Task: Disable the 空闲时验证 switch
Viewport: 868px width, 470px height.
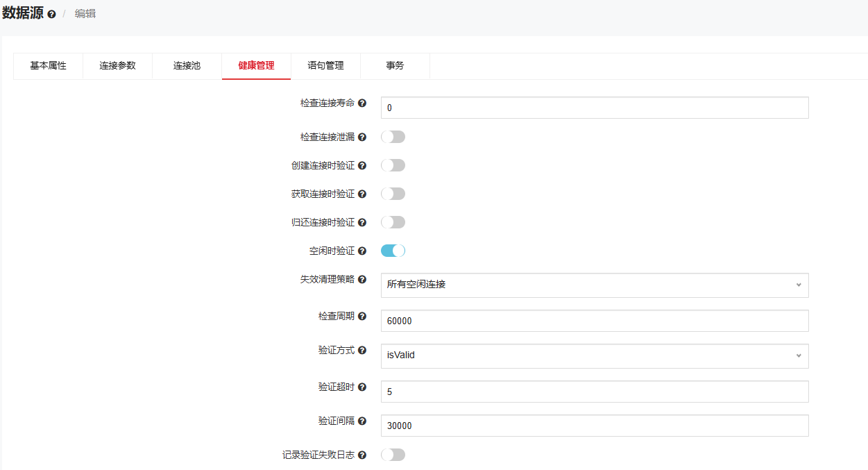Action: pyautogui.click(x=393, y=251)
